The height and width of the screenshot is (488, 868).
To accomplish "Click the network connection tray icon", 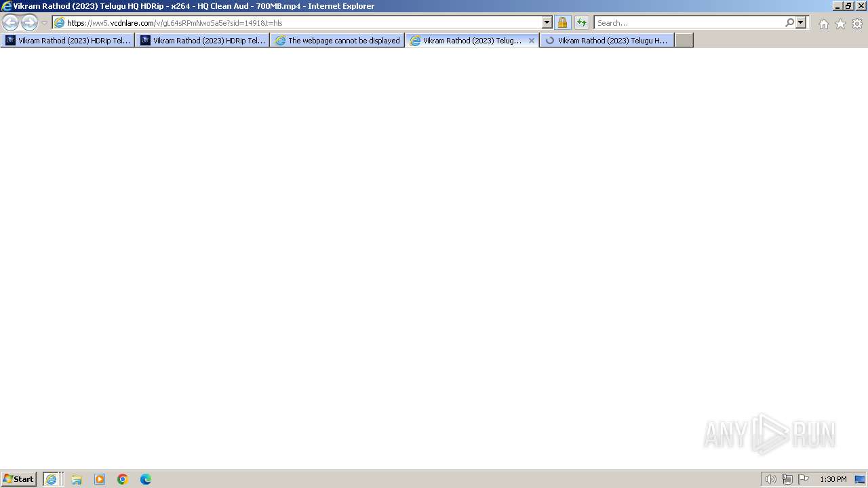I will (787, 479).
